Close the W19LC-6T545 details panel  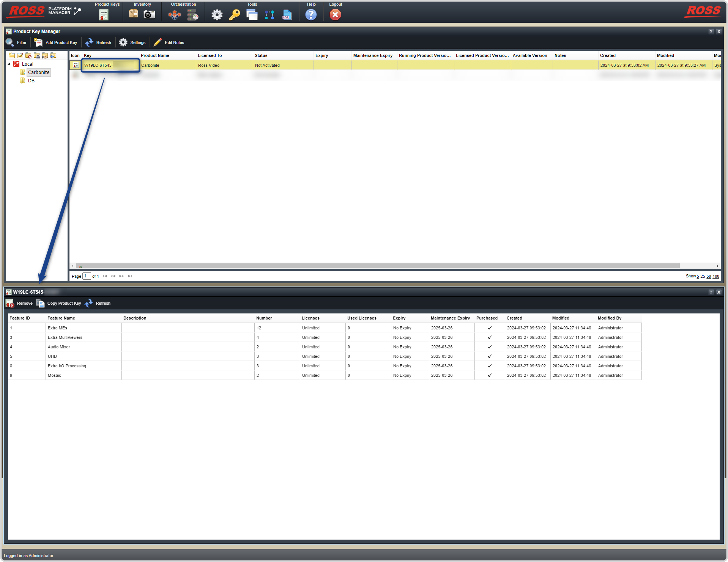click(719, 292)
